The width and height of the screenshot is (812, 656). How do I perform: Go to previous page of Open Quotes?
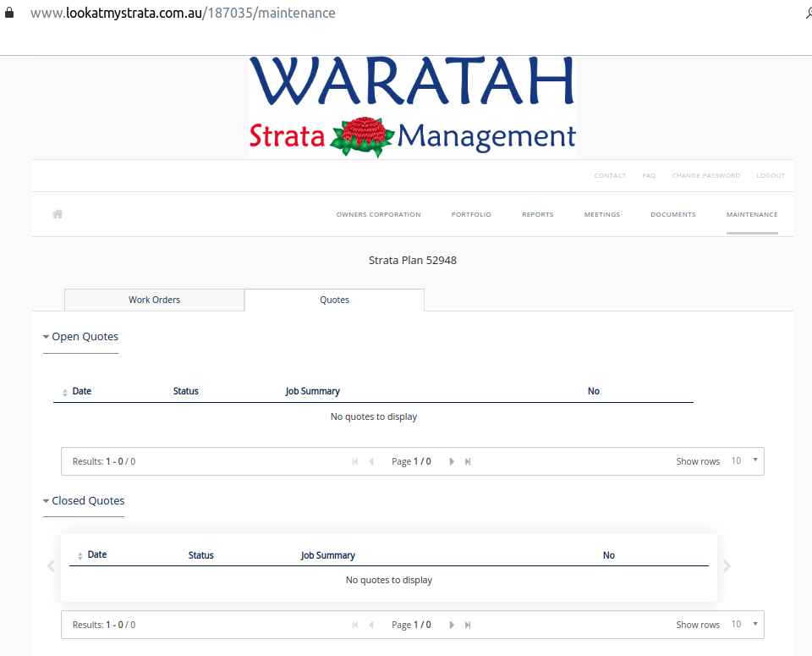click(371, 461)
